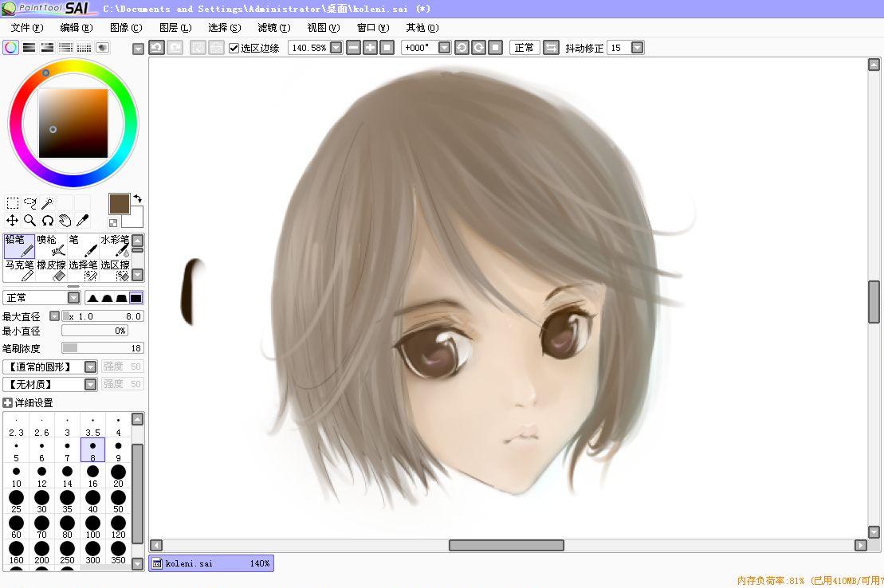The width and height of the screenshot is (884, 588).
Task: Select the lasso selection tool
Action: click(x=30, y=203)
